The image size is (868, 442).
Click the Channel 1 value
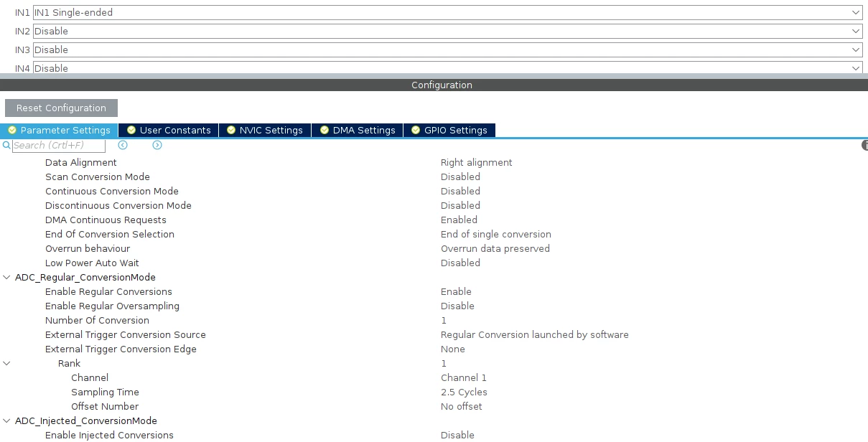pos(464,377)
